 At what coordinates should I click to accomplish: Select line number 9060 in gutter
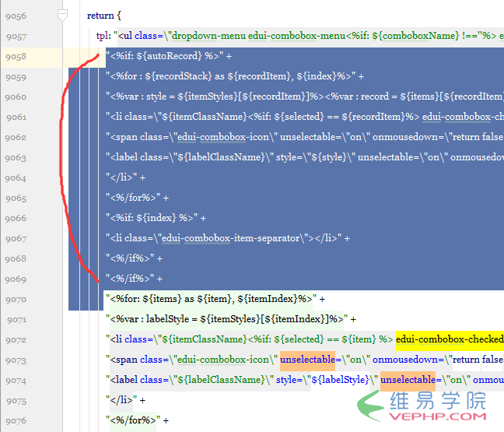coord(16,97)
